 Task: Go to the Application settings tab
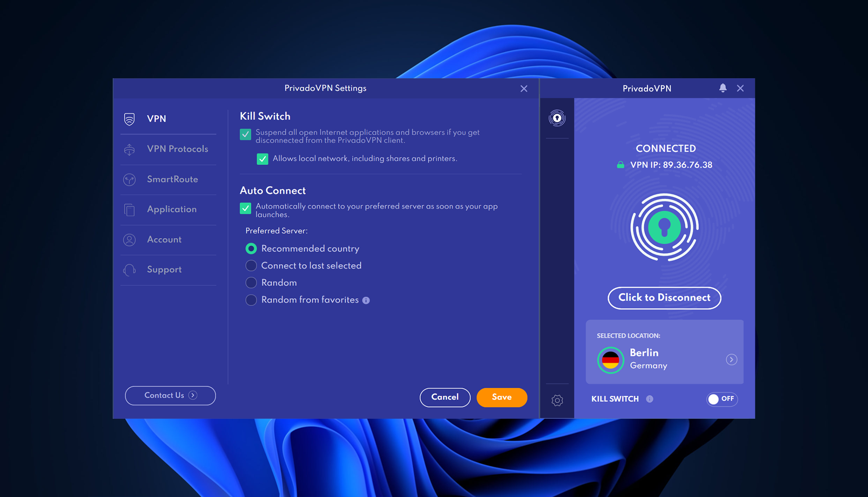click(168, 210)
